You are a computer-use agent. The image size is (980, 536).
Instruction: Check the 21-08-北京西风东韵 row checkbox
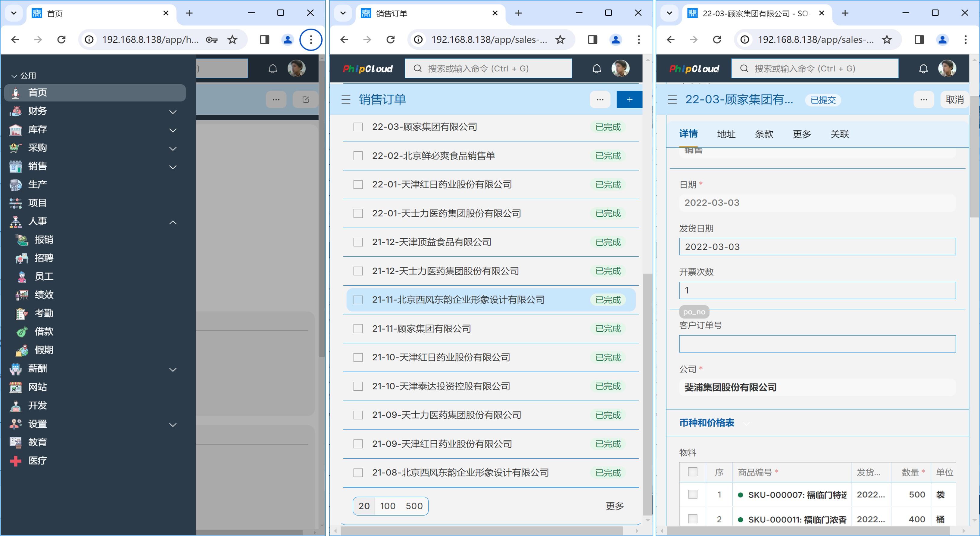click(358, 472)
